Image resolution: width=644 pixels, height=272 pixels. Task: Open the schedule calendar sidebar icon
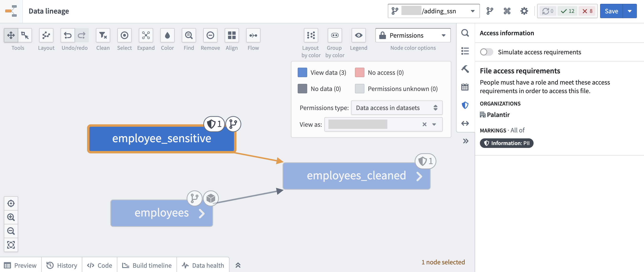click(x=465, y=87)
